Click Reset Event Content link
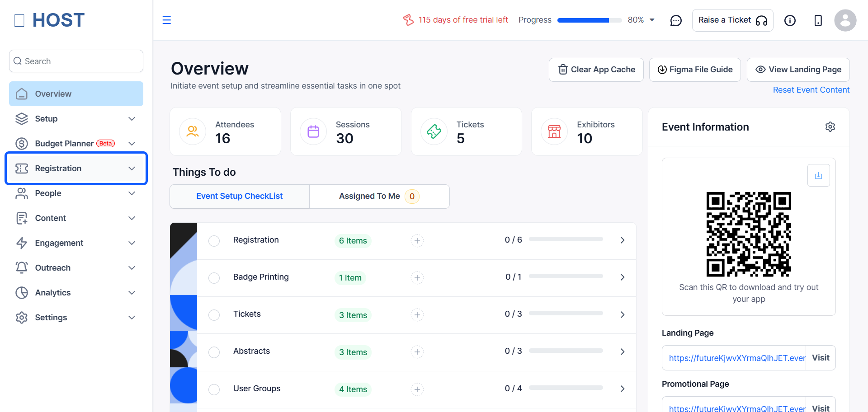Image resolution: width=868 pixels, height=412 pixels. click(x=811, y=90)
